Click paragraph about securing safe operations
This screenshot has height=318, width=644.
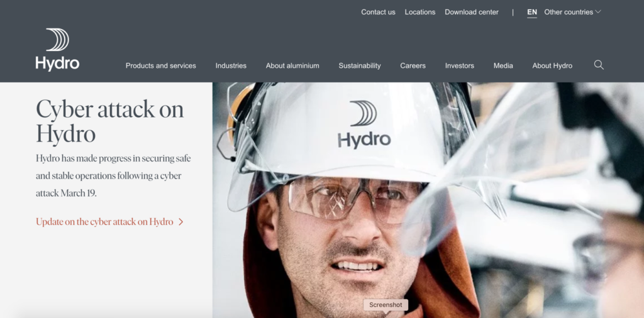click(113, 175)
